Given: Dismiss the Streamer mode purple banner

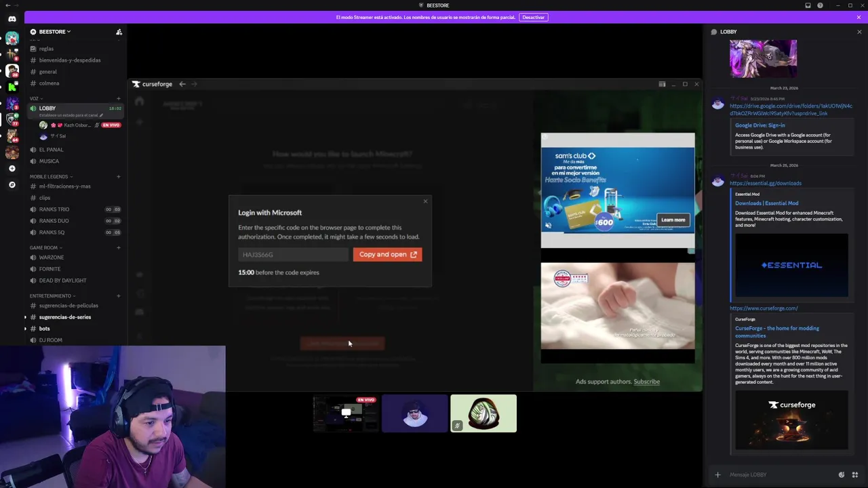Looking at the screenshot, I should click(x=859, y=17).
